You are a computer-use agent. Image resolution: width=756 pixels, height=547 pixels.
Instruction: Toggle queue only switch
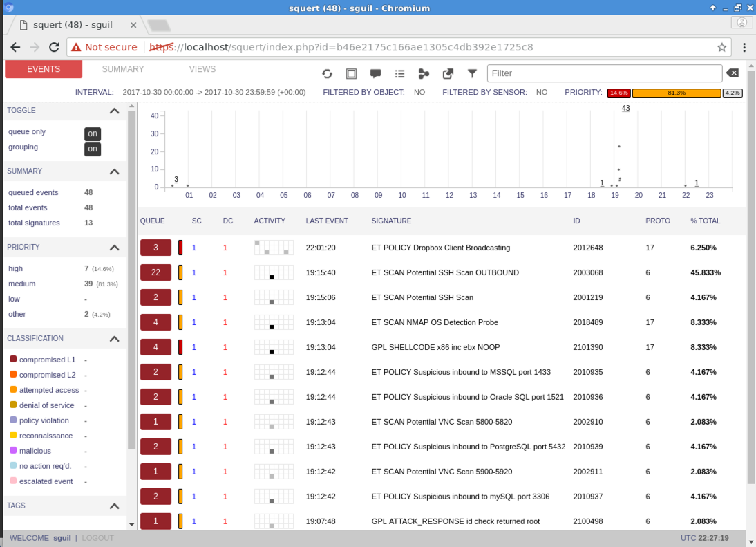click(93, 133)
